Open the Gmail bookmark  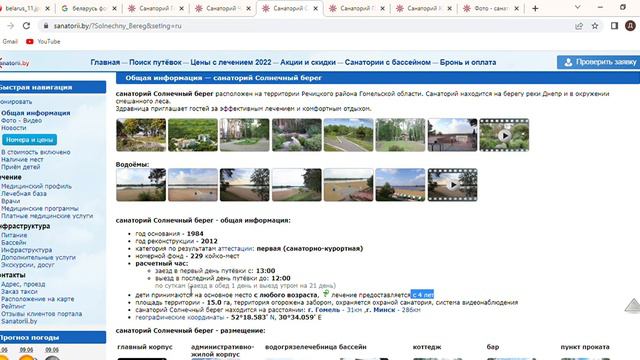coord(10,42)
